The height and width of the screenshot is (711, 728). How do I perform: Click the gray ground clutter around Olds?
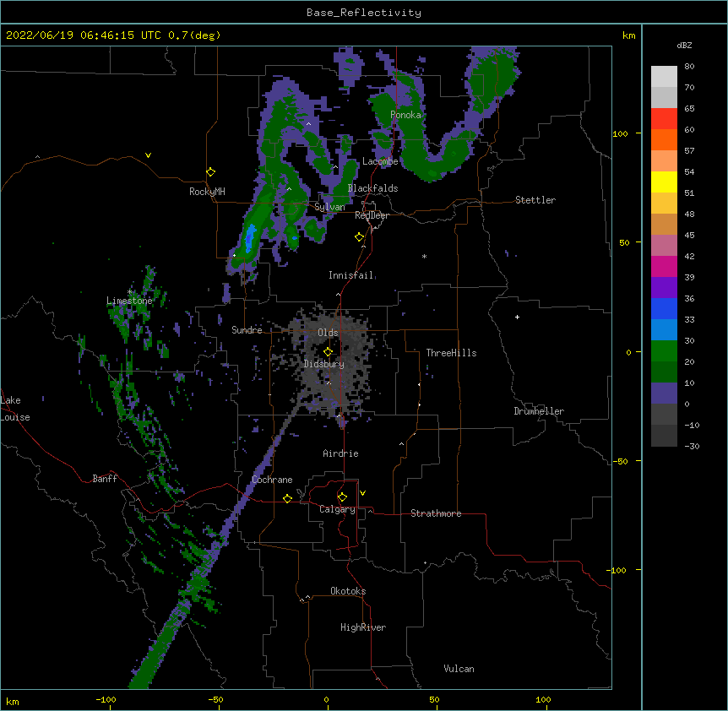[x=332, y=362]
